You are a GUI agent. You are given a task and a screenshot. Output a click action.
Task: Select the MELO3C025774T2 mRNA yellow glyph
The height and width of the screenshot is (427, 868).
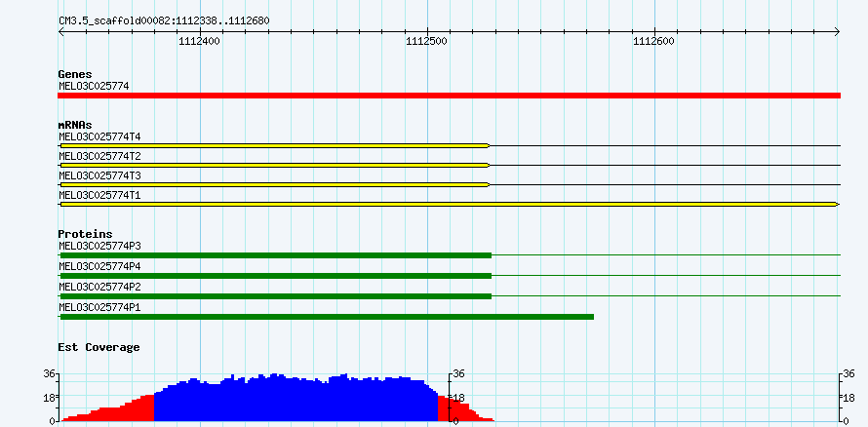click(275, 166)
